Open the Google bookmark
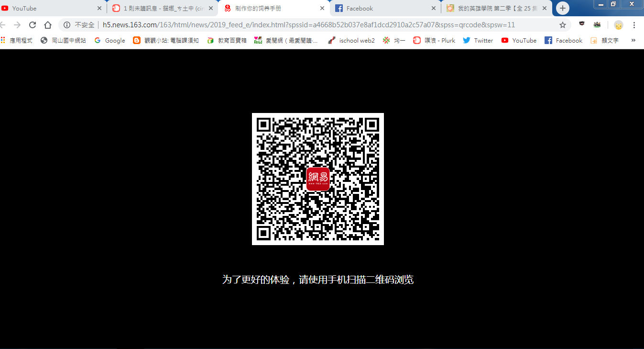This screenshot has height=349, width=644. click(110, 40)
